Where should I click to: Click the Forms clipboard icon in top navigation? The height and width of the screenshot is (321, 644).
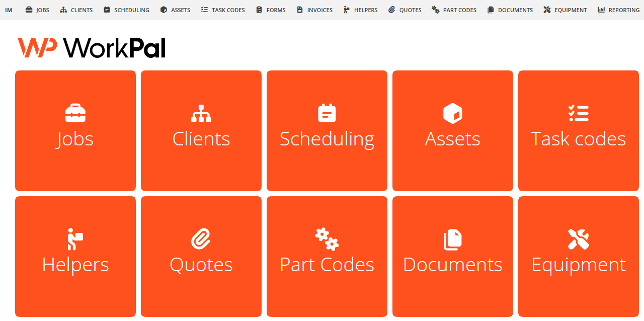point(259,10)
